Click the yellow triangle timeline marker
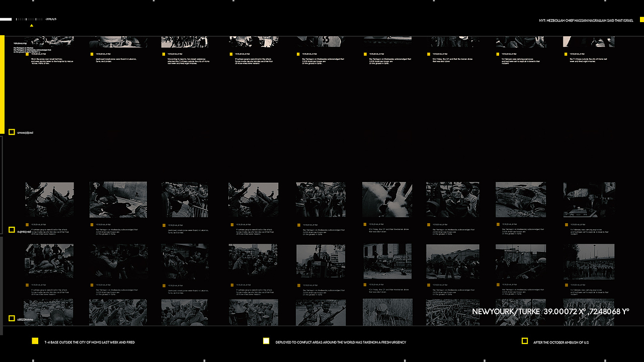 (x=32, y=25)
